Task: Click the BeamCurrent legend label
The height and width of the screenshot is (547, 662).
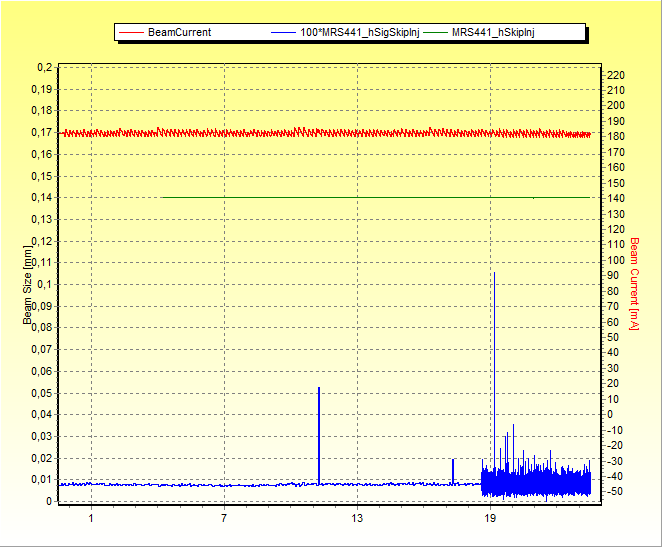Action: pyautogui.click(x=179, y=32)
